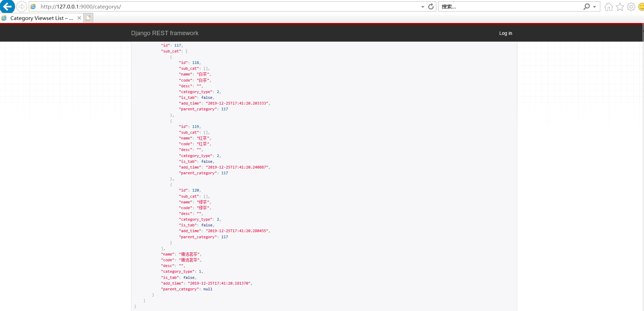Click the "id": 118 line

pyautogui.click(x=190, y=63)
